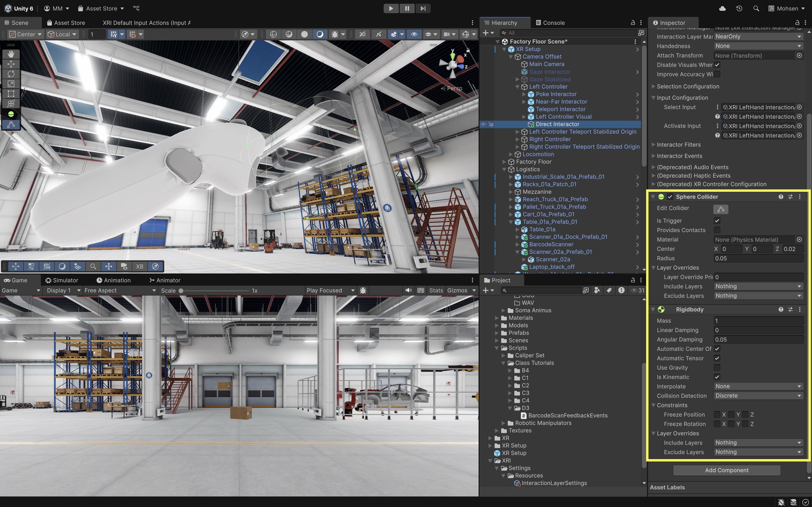Open the Interaction Layer Mask dropdown

tap(758, 37)
